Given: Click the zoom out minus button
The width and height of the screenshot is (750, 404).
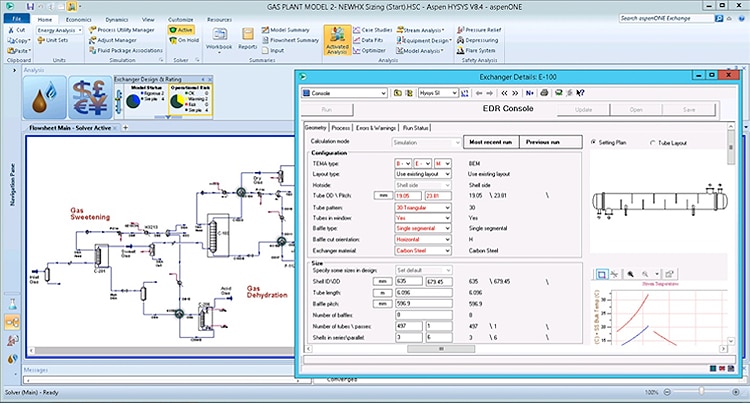Looking at the screenshot, I should [x=667, y=392].
